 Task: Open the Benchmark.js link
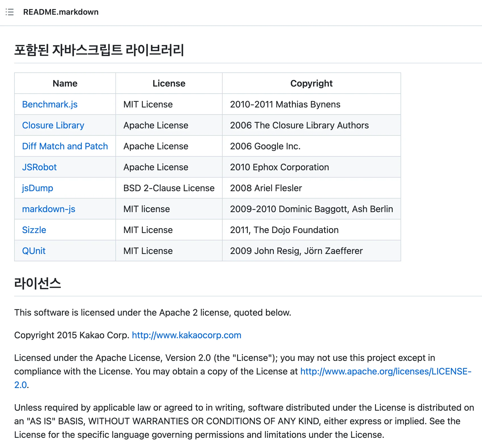click(x=50, y=104)
